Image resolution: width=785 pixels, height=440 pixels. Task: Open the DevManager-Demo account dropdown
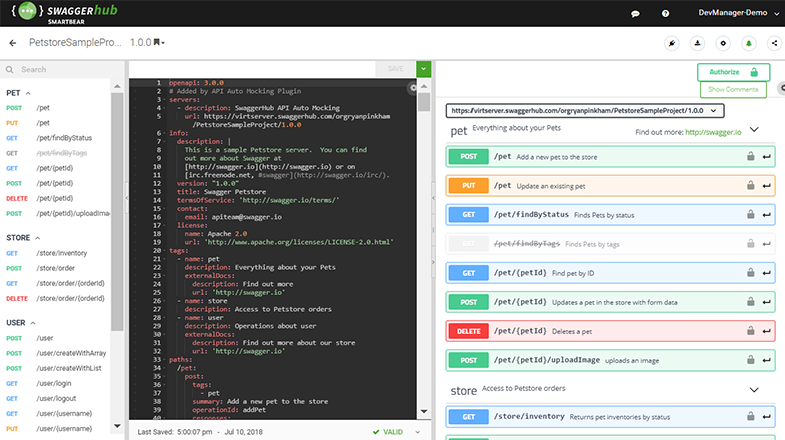click(739, 13)
